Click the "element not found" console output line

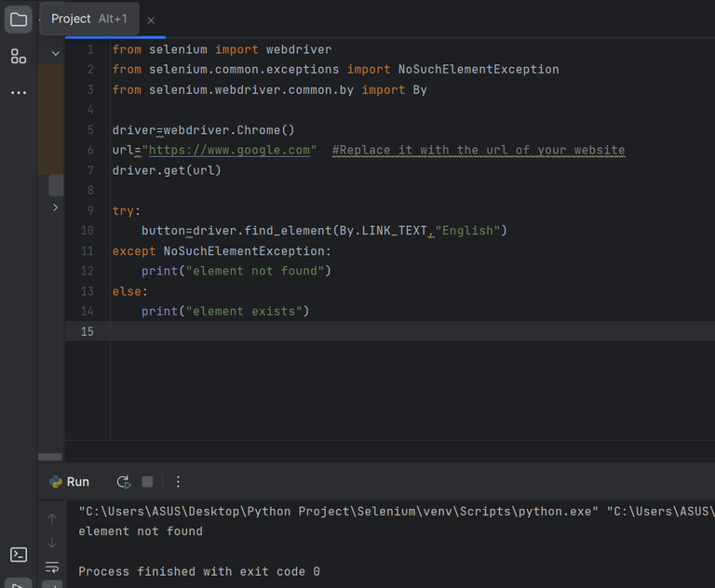coord(141,531)
